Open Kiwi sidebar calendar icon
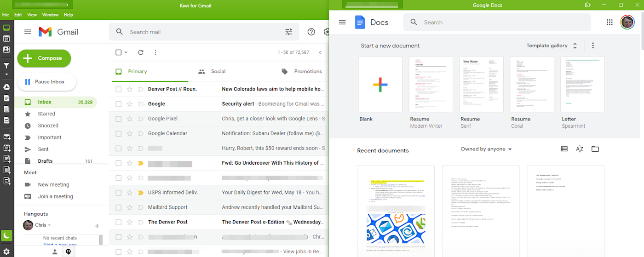 point(6,39)
